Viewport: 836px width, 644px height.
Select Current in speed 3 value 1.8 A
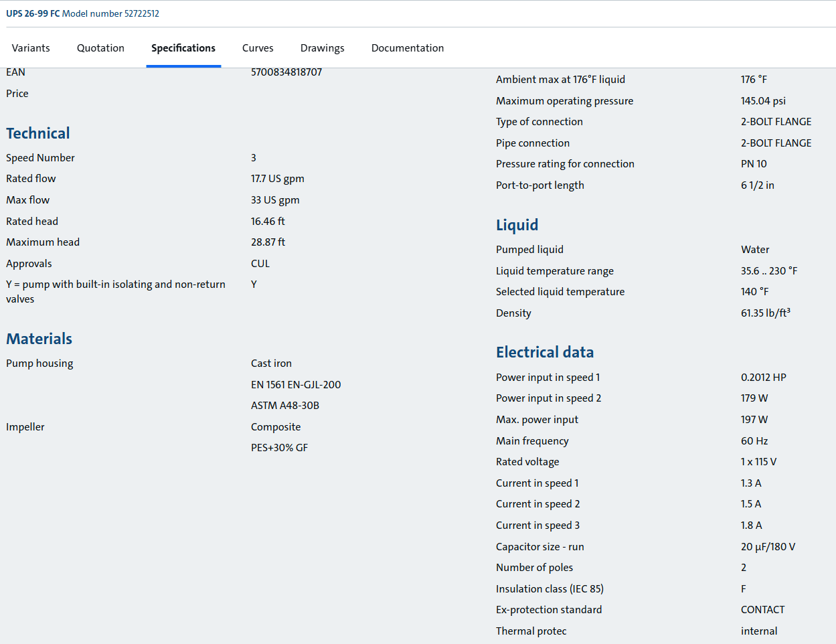tap(751, 526)
